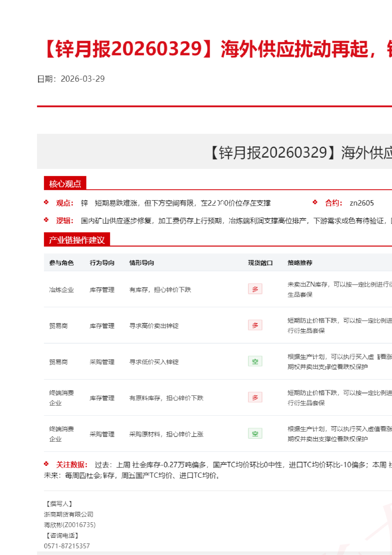Click the green 空 badge for 采购原材料，担心锌价上涨
392x555 pixels.
pos(255,433)
